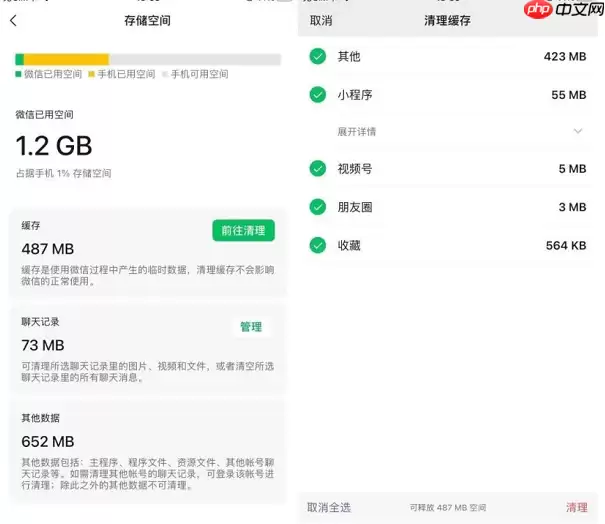
Task: Click the 可释放 487 MB 空间 text
Action: point(448,507)
